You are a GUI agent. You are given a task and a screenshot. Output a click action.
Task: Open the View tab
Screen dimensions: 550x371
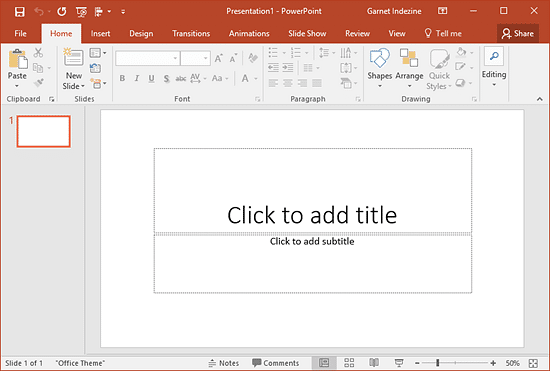click(x=397, y=34)
